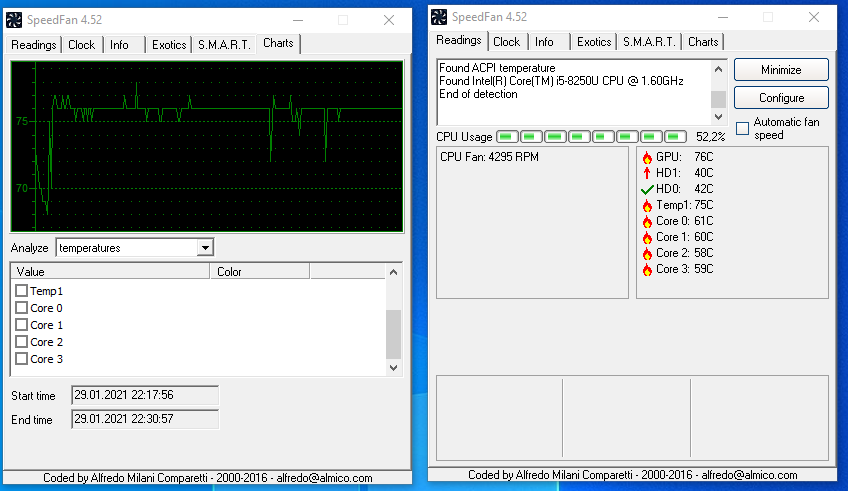Click the flame icon next to GPU temperature
The image size is (848, 491).
(647, 157)
